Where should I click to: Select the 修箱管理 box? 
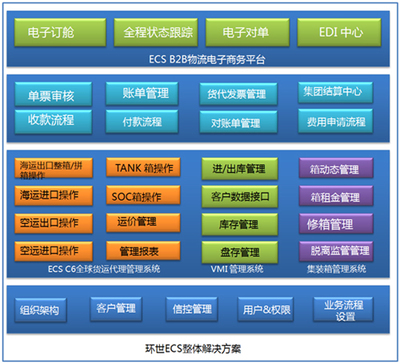coord(336,224)
